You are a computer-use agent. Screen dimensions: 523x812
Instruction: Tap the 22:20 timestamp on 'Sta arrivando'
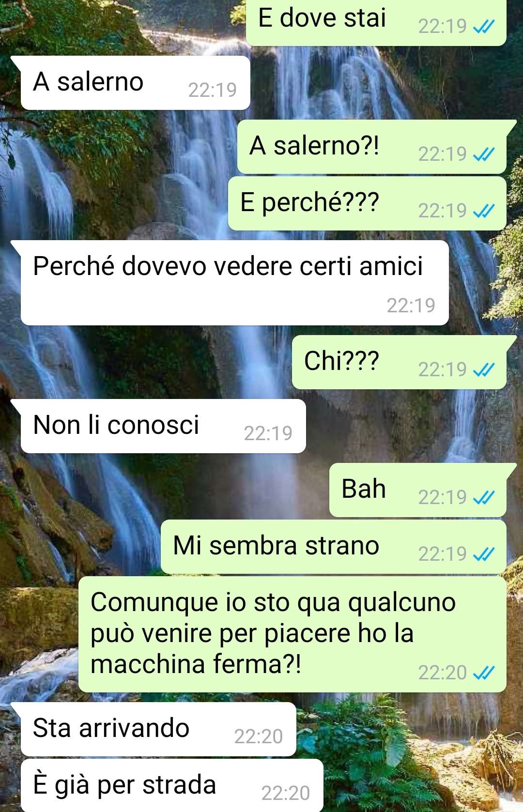(258, 736)
